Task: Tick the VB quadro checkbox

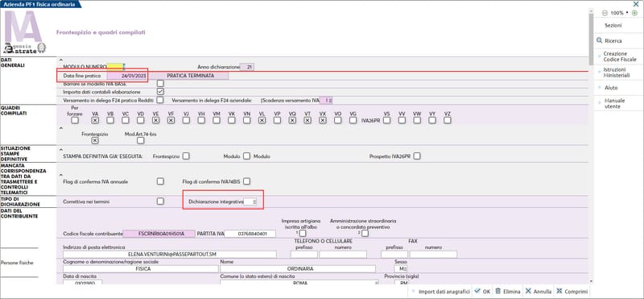Action: point(110,121)
